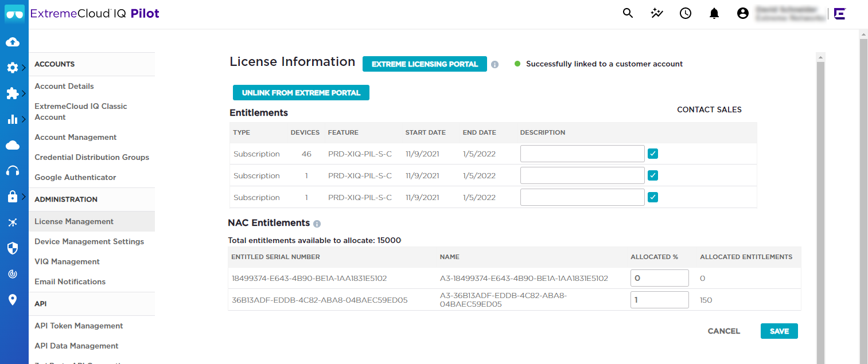Select serial 18499374-E643-4B90-BE1A-1AA1831E5102
This screenshot has height=364, width=868.
tap(309, 279)
